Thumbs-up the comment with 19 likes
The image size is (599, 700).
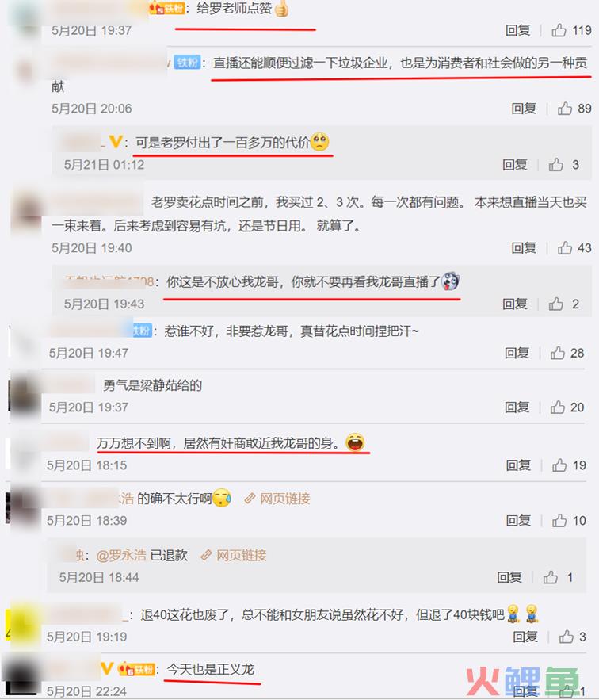click(x=559, y=465)
